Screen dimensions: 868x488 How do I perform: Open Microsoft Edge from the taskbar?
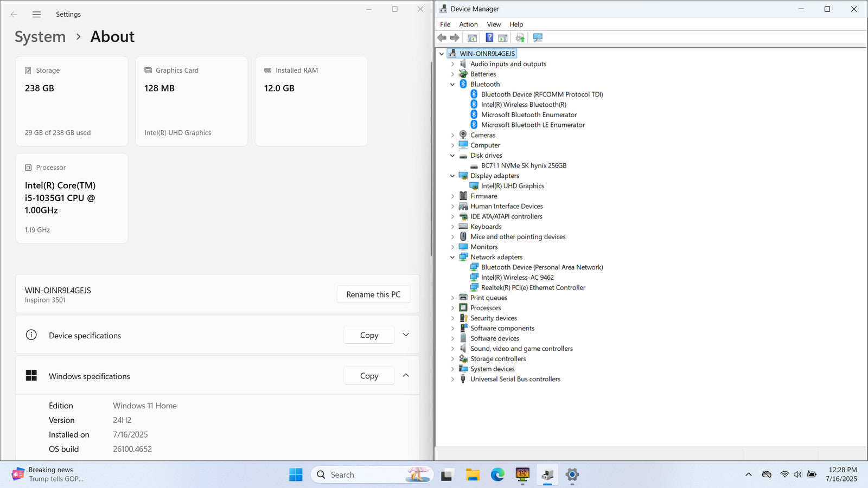tap(497, 475)
